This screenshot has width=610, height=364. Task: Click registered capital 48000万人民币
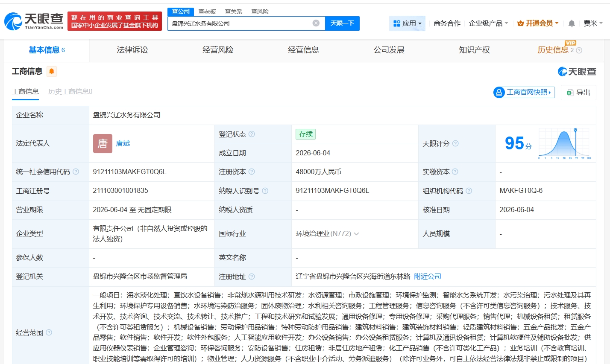click(x=318, y=172)
